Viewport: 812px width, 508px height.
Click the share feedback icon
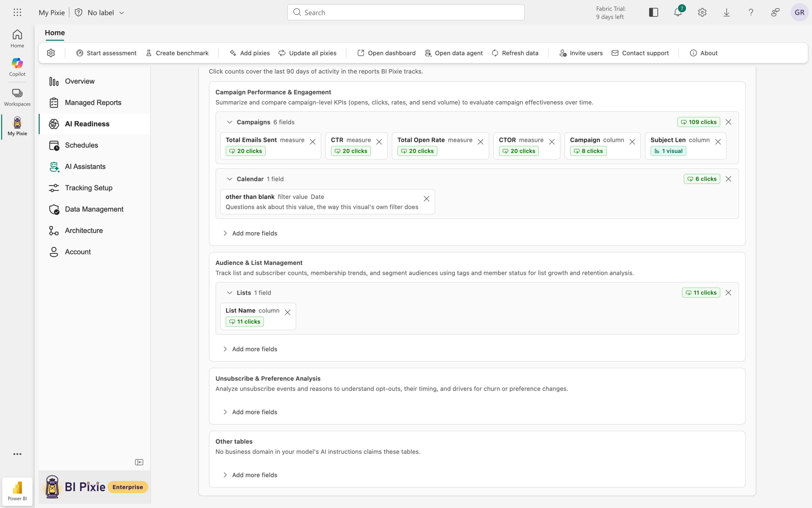pos(775,12)
